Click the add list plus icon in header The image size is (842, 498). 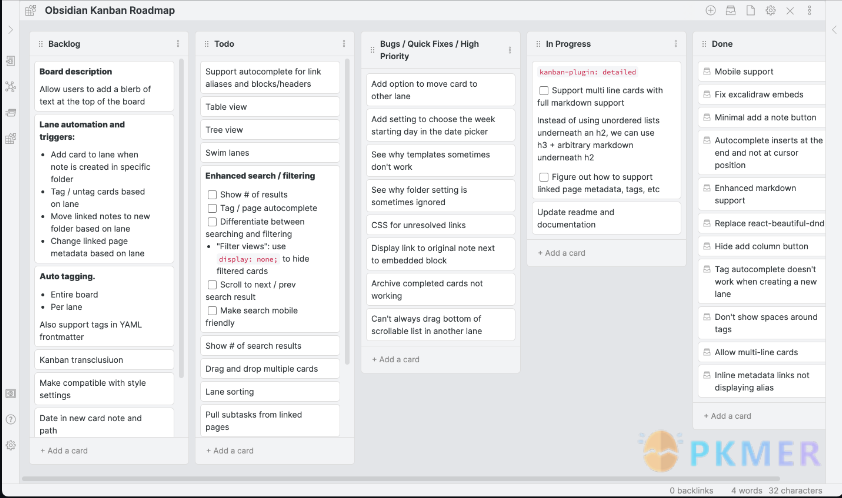click(710, 10)
